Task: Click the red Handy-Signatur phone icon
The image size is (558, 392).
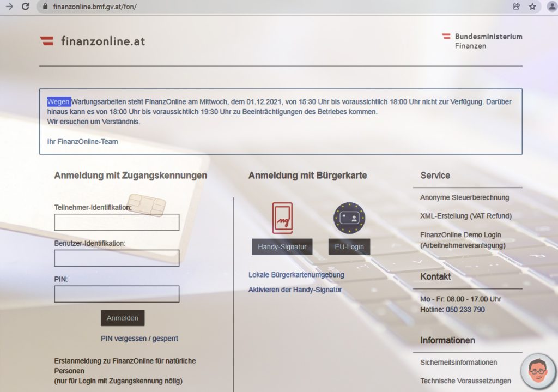Action: coord(283,218)
